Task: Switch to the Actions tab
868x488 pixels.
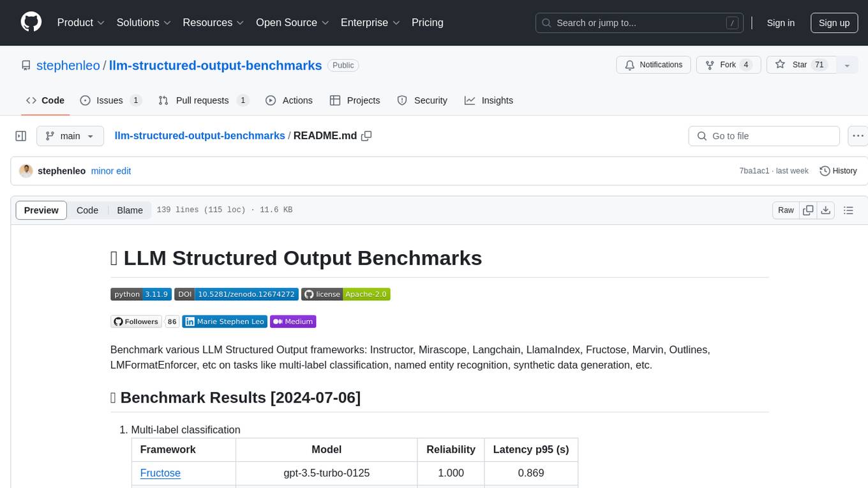Action: pos(288,100)
